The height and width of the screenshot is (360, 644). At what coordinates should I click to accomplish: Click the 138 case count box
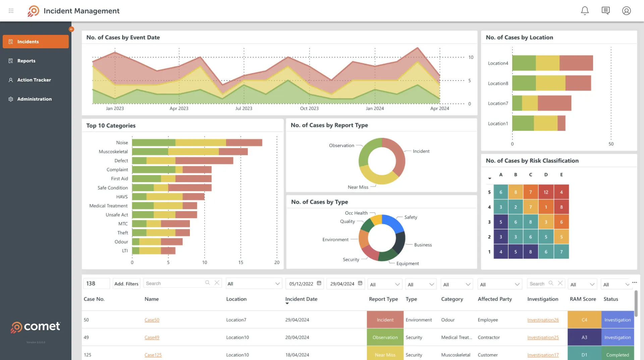coord(97,284)
